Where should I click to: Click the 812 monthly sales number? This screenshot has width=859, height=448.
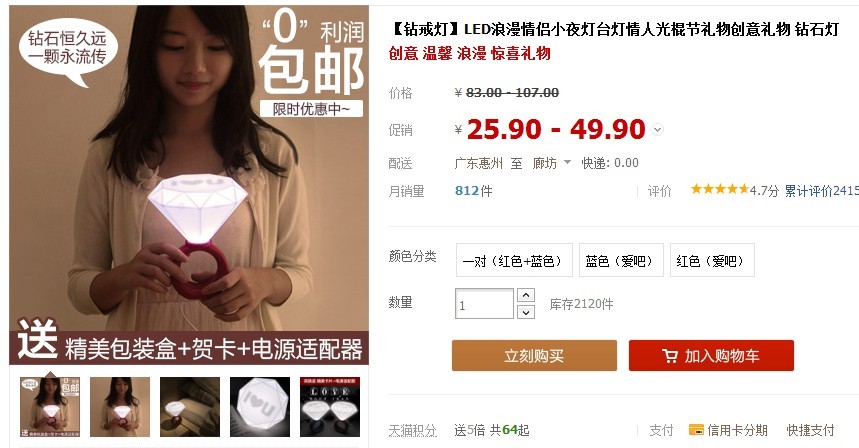(467, 191)
